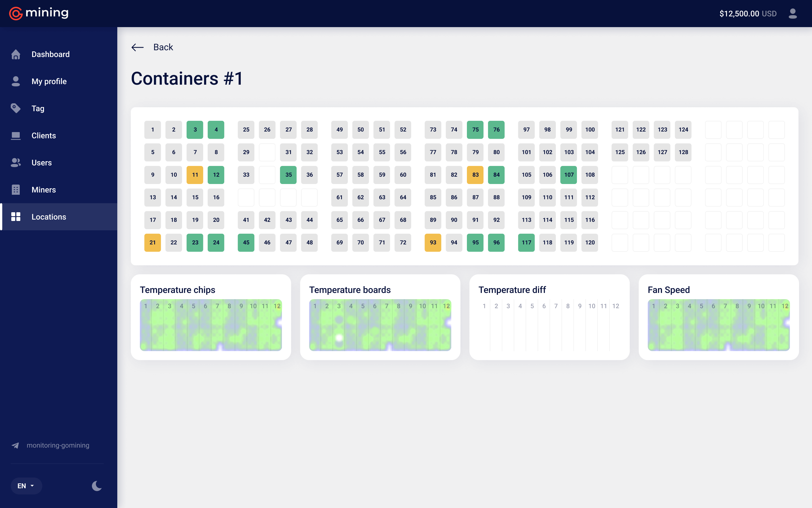This screenshot has width=812, height=508.
Task: Click the $12,500.00 USD balance
Action: [748, 14]
